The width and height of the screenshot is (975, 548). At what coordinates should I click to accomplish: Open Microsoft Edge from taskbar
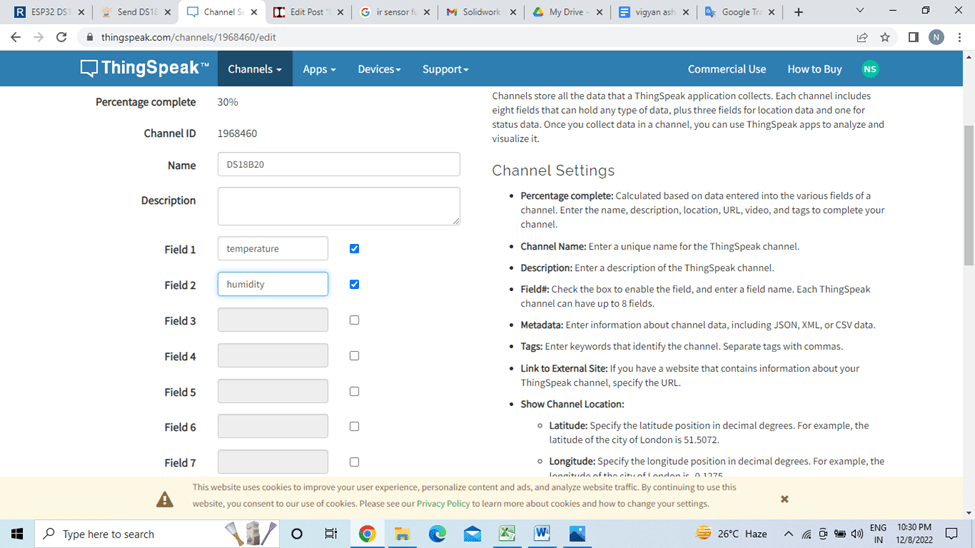(x=437, y=534)
